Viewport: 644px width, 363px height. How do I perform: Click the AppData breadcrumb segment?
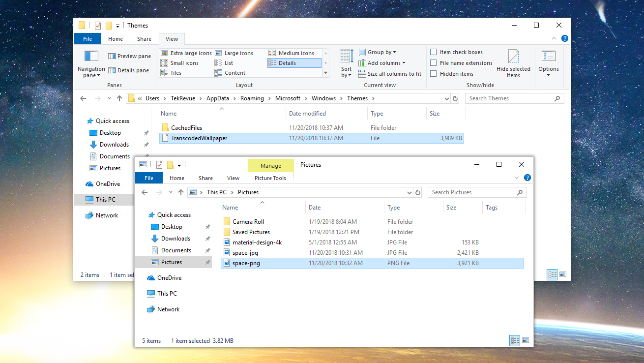(x=218, y=98)
